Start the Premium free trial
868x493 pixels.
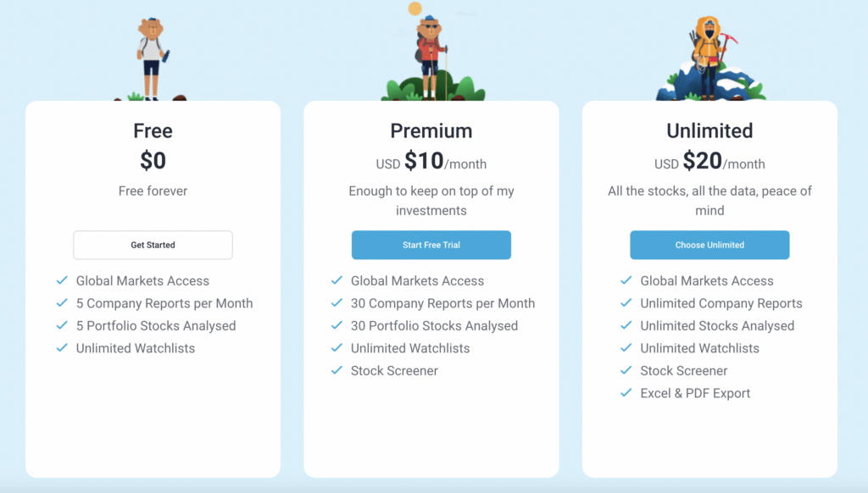(x=431, y=245)
